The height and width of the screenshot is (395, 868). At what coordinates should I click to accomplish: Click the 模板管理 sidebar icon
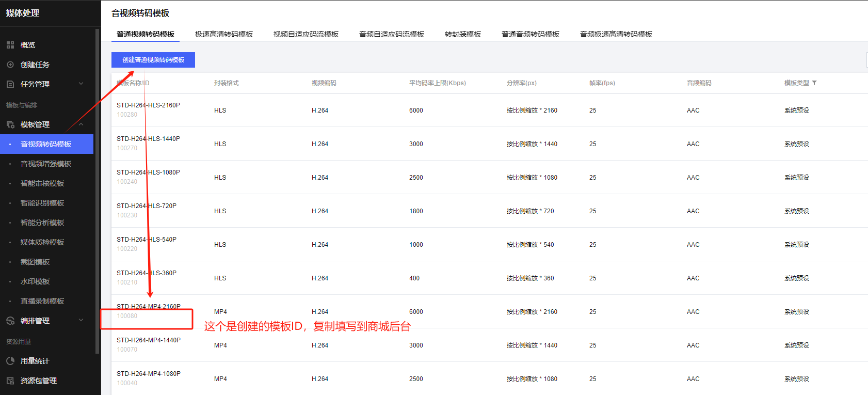[10, 124]
